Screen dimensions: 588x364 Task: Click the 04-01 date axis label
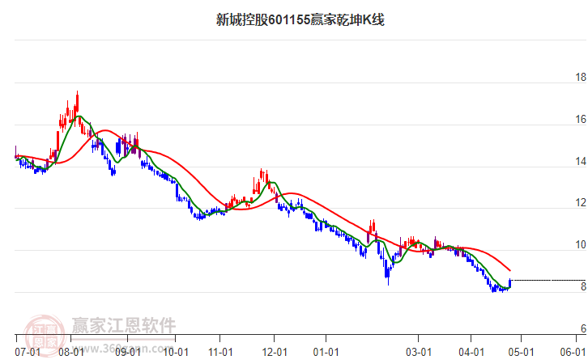[471, 352]
